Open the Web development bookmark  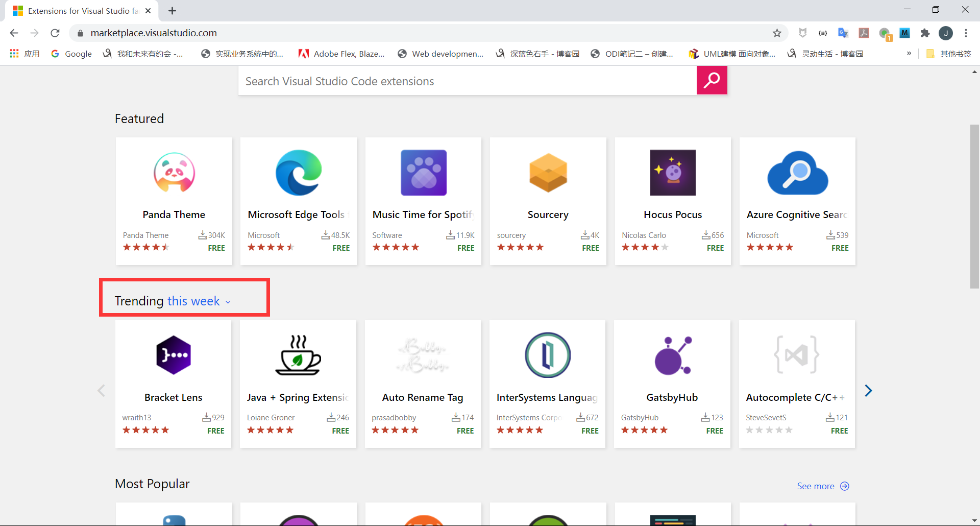click(x=440, y=54)
